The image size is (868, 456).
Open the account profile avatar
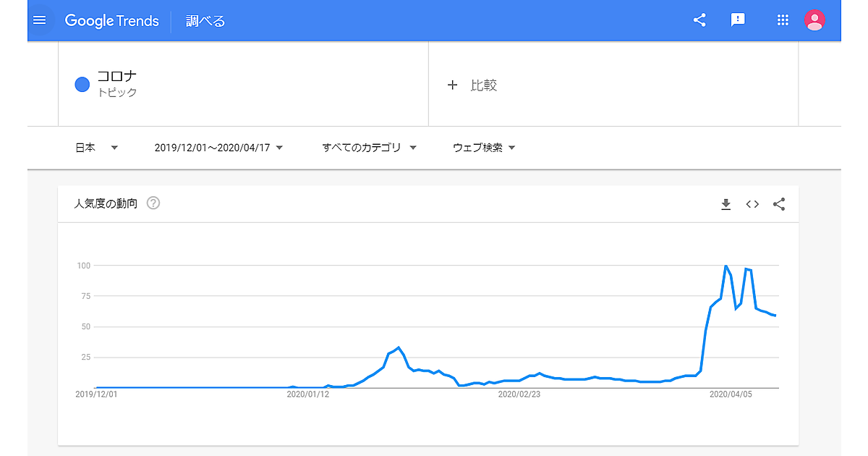(815, 20)
